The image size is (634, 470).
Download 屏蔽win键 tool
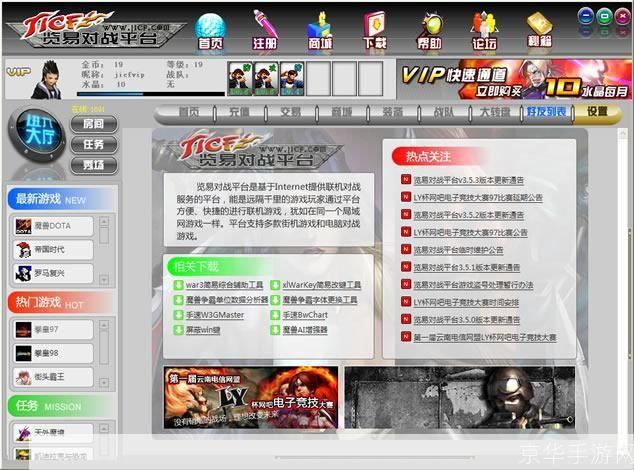[x=203, y=330]
